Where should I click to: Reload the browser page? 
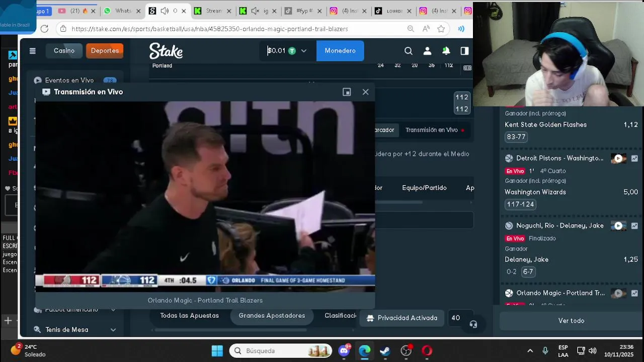44,29
